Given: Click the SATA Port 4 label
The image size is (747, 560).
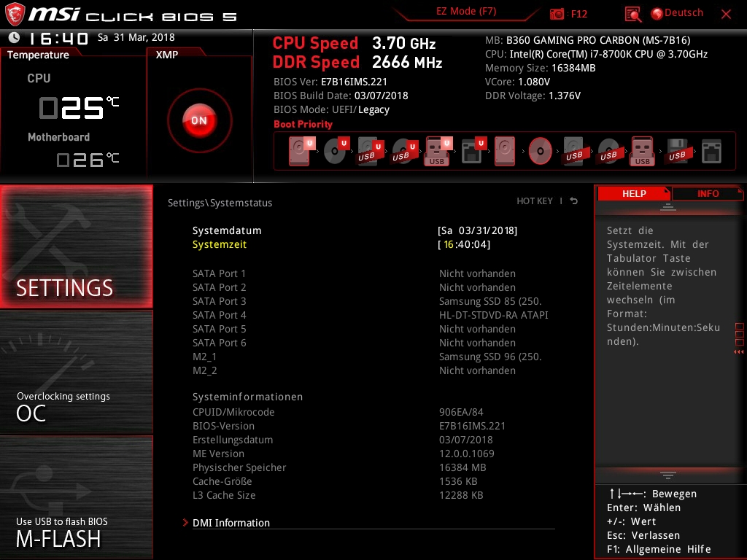Looking at the screenshot, I should [x=219, y=315].
